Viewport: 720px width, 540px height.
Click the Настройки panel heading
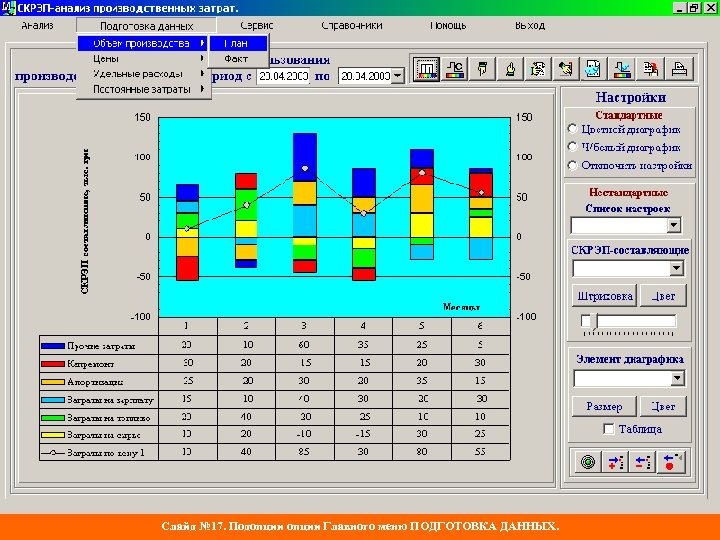[630, 97]
